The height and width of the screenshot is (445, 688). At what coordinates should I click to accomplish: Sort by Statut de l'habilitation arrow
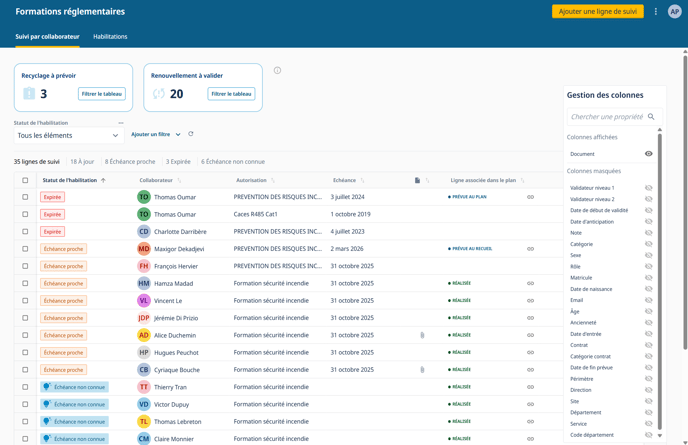click(103, 181)
